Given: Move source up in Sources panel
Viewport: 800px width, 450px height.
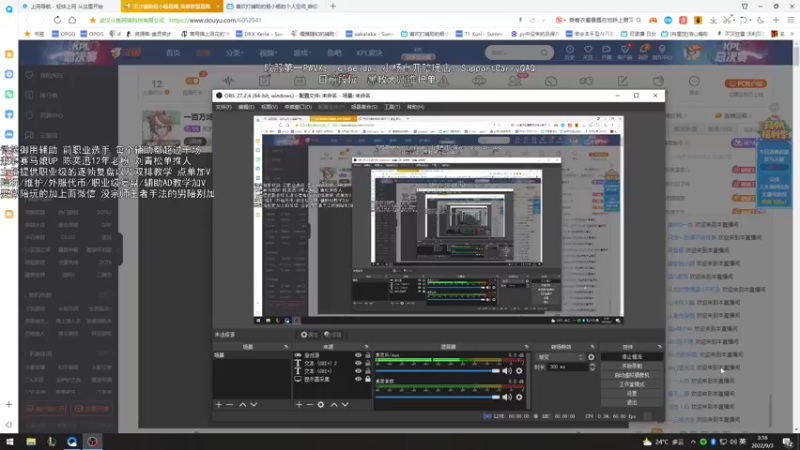Looking at the screenshot, I should [334, 405].
